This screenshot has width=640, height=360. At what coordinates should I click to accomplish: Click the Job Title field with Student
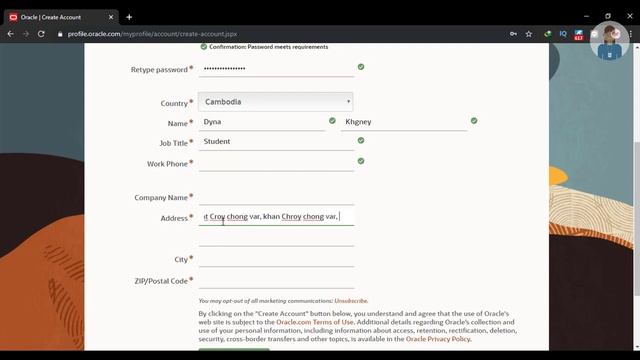point(276,142)
